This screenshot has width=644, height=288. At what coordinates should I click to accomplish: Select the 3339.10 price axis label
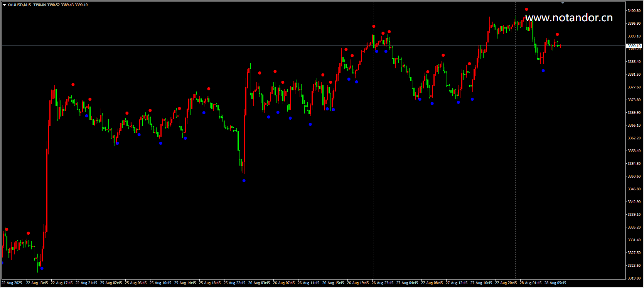tap(634, 215)
